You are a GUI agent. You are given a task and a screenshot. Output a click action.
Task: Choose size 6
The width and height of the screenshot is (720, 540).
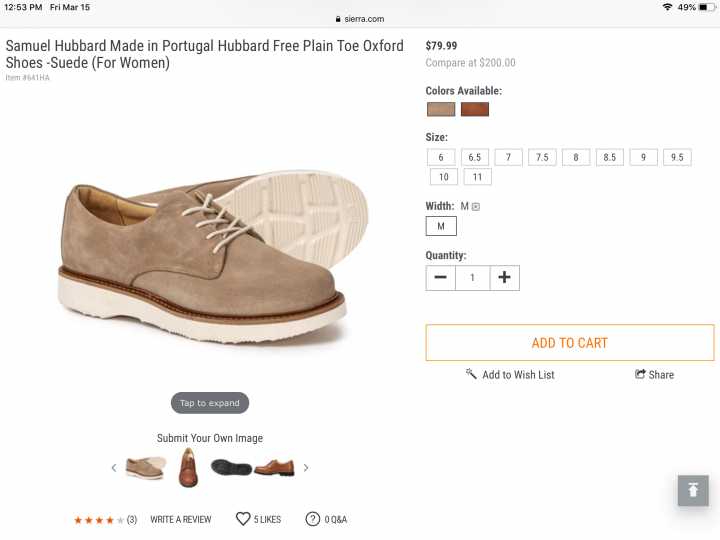[441, 158]
